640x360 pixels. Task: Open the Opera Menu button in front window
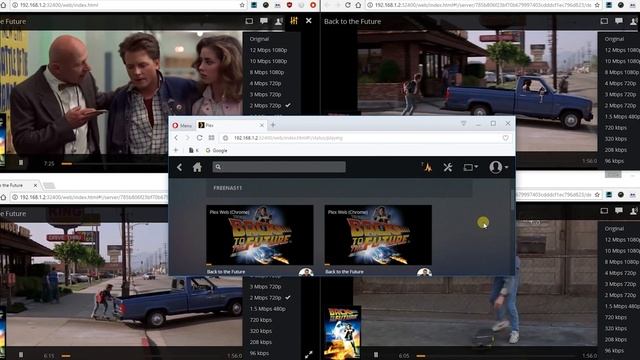(182, 125)
